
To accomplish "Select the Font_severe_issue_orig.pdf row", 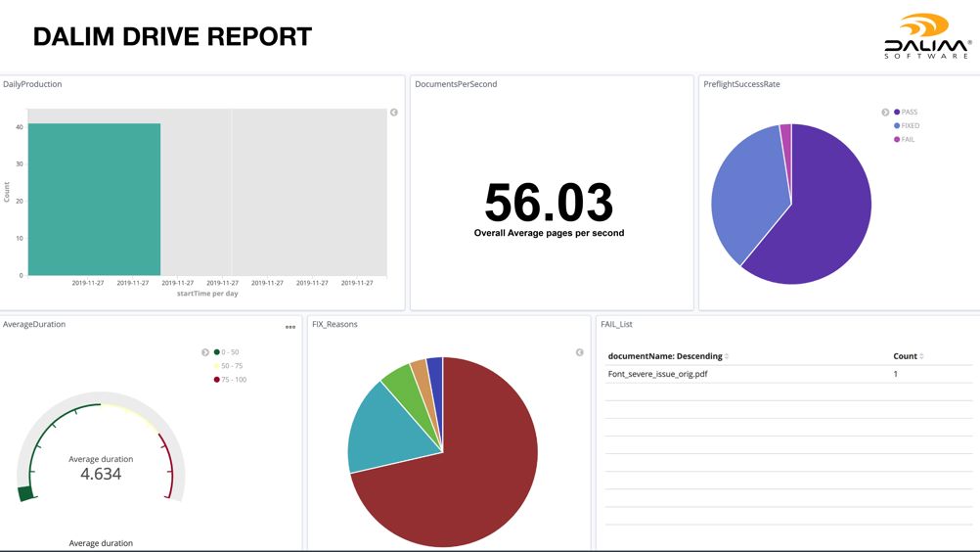I will (x=788, y=374).
